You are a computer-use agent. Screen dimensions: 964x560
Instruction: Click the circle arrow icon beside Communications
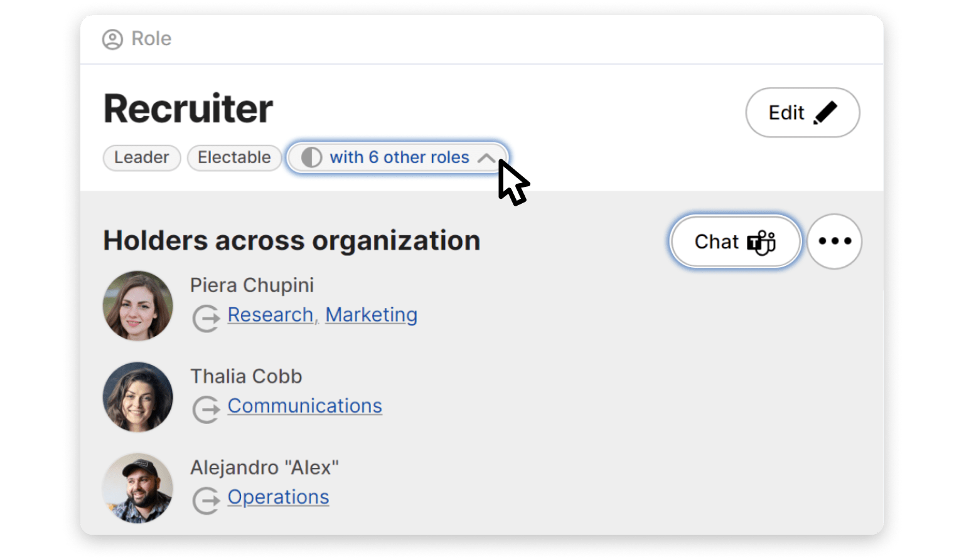click(x=206, y=409)
